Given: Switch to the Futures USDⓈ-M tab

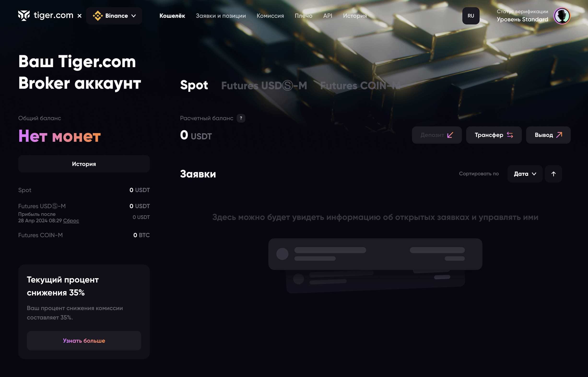Looking at the screenshot, I should (x=264, y=86).
